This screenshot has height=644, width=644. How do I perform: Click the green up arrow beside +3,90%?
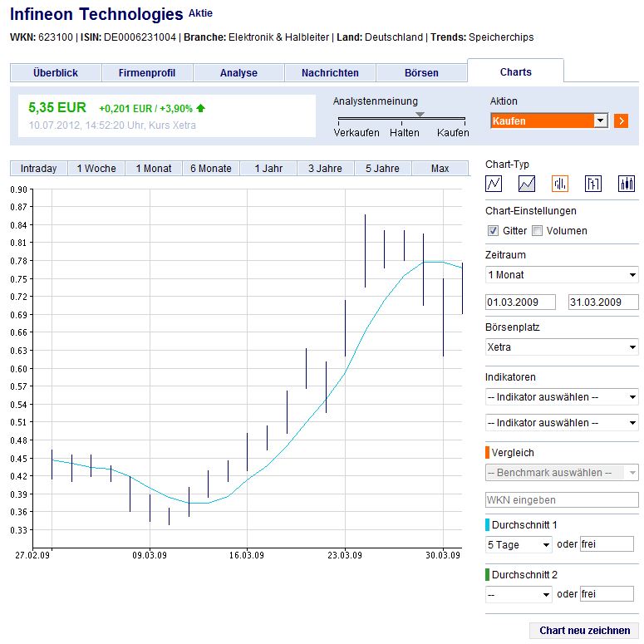click(200, 108)
